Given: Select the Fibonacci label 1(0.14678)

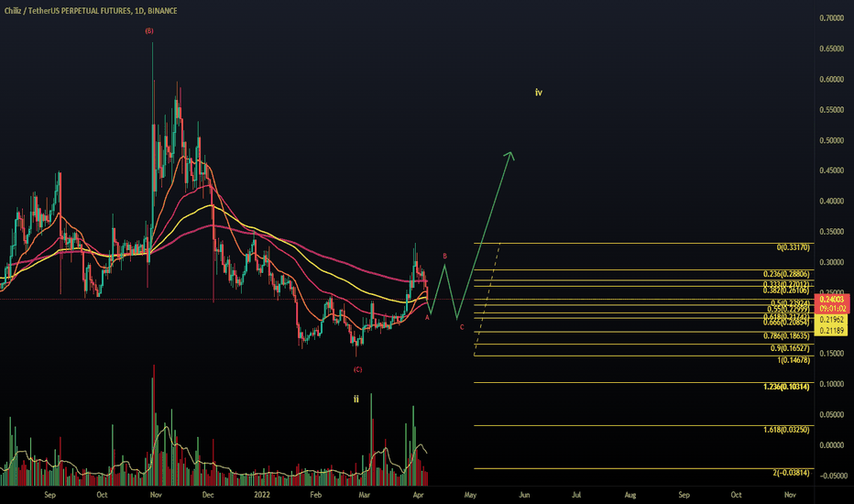Looking at the screenshot, I should tap(794, 360).
